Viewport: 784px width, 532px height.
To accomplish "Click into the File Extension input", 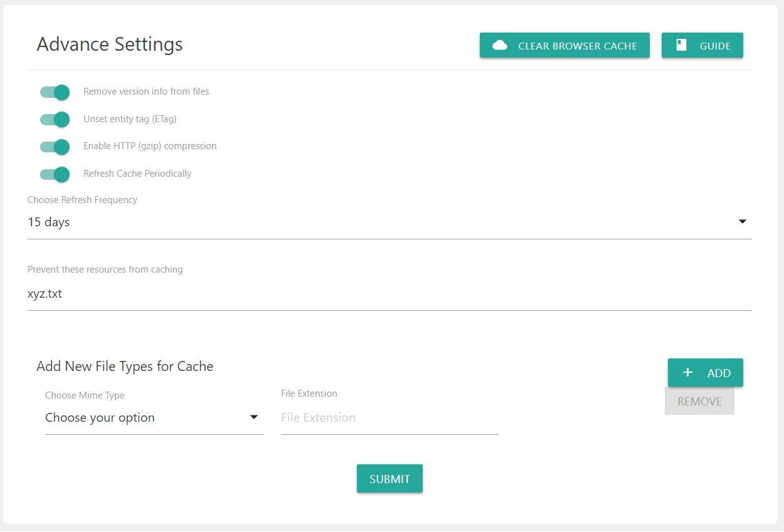I will pyautogui.click(x=389, y=418).
